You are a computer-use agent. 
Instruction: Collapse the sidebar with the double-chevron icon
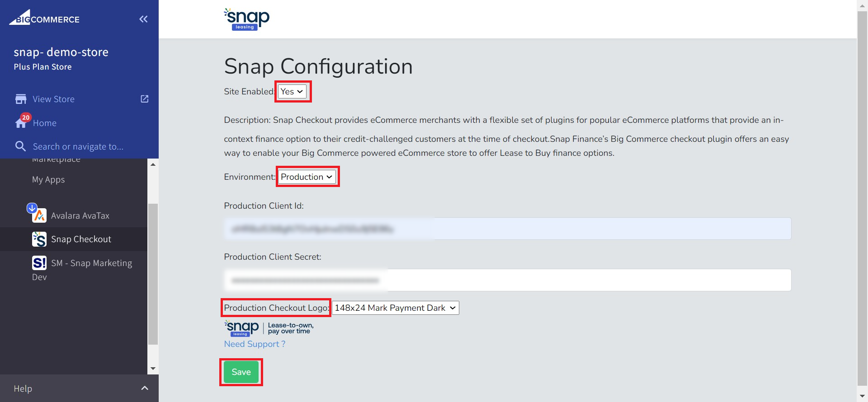[143, 19]
